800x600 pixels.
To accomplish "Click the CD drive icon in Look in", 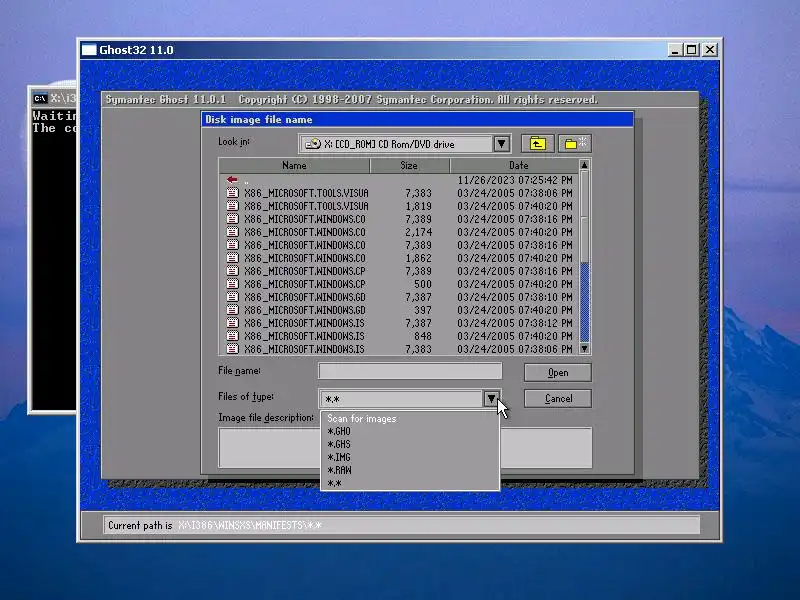I will 312,144.
